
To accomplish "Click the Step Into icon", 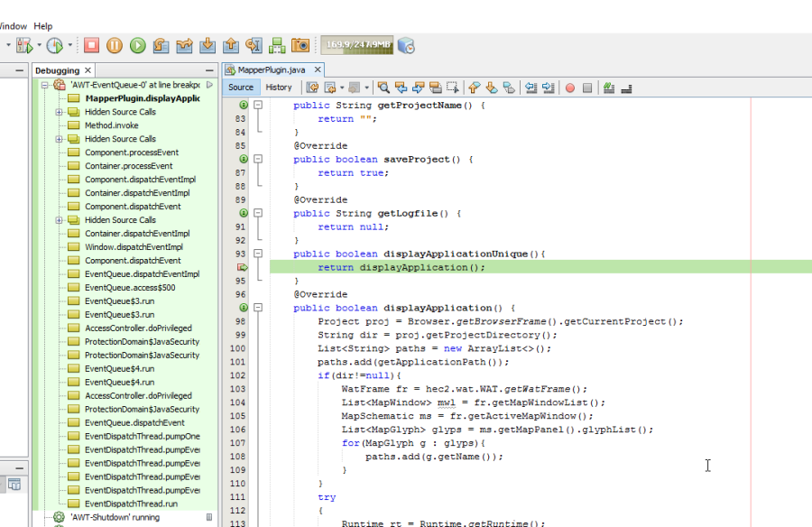I will [x=208, y=44].
